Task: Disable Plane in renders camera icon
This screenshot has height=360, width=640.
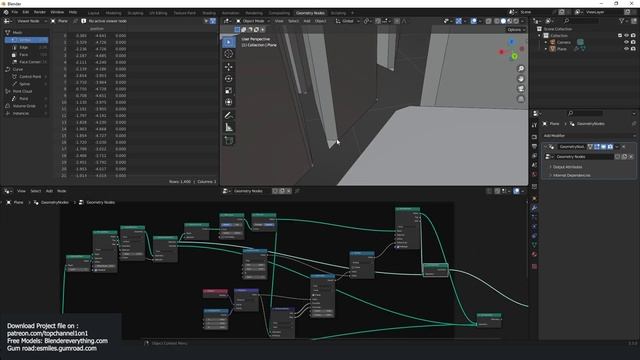Action: click(633, 49)
